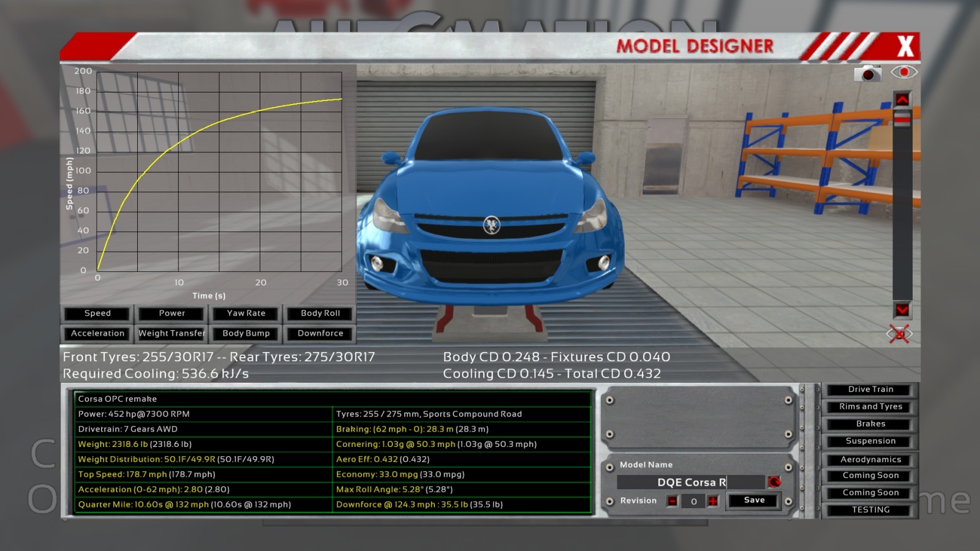980x551 pixels.
Task: Click the Economy: 33.0 mpg stat
Action: coord(400,474)
